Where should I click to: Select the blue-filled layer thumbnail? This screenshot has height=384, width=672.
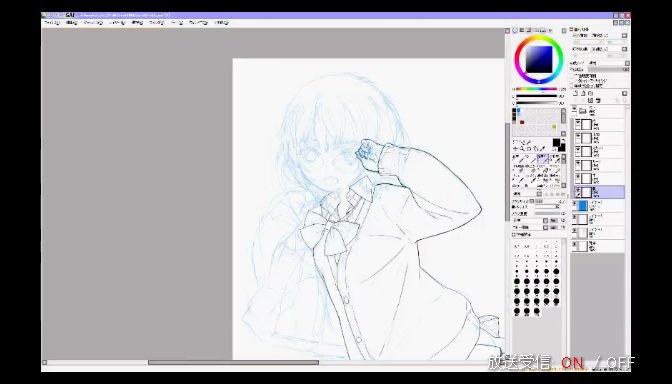coord(583,206)
